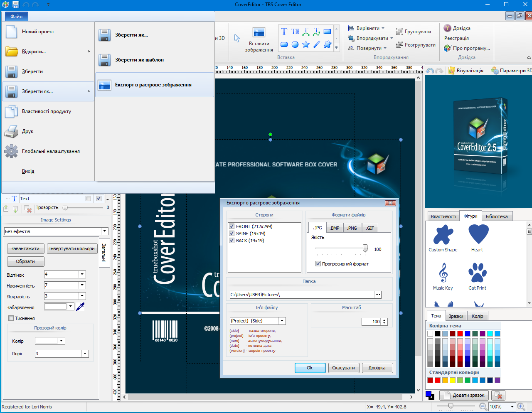The width and height of the screenshot is (532, 413).
Task: Click the Розгрупувати ungroup icon
Action: [399, 45]
